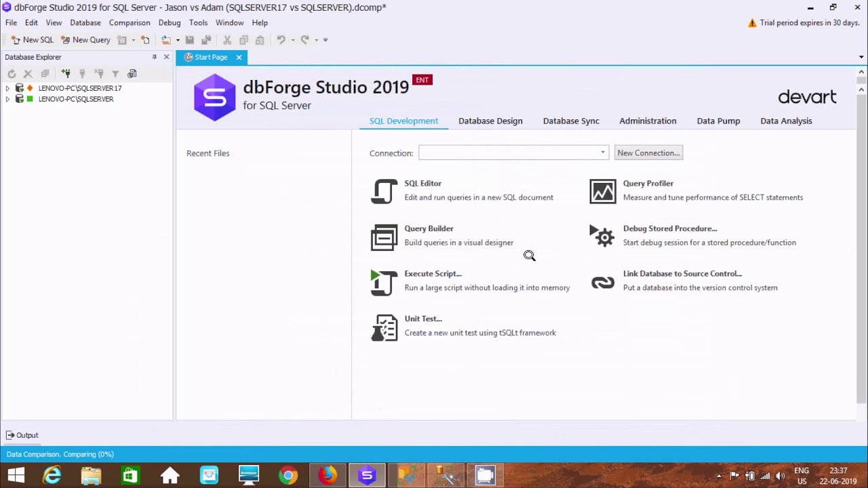The height and width of the screenshot is (488, 868).
Task: Click the Redo arrow icon
Action: tap(305, 40)
